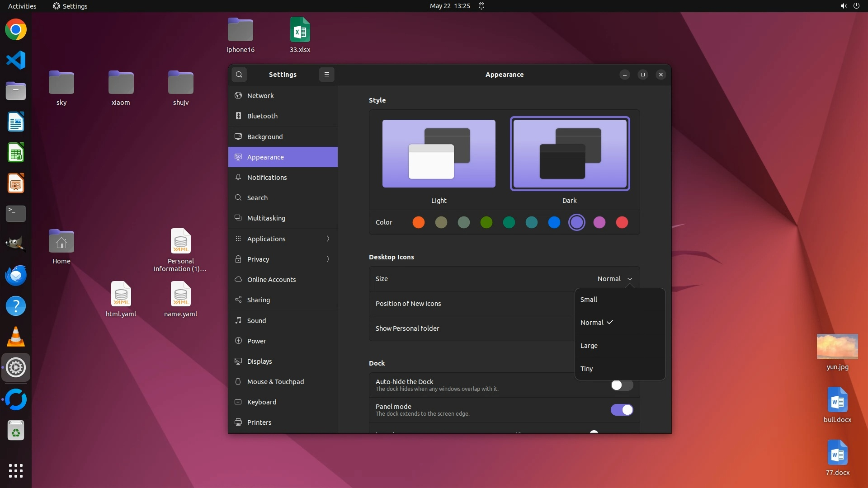Open Displays in the sidebar
Screen dimensions: 868x488
pyautogui.click(x=259, y=361)
